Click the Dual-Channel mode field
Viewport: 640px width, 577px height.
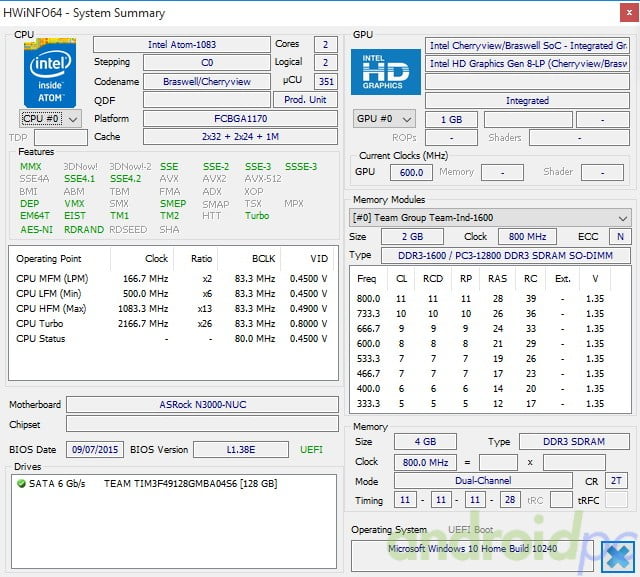(483, 481)
